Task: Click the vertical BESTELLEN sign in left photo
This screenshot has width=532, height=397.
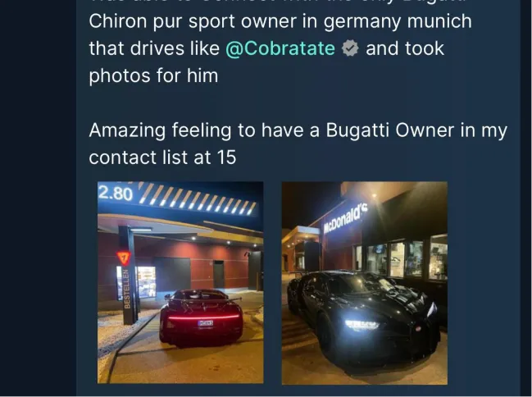Action: pyautogui.click(x=127, y=289)
